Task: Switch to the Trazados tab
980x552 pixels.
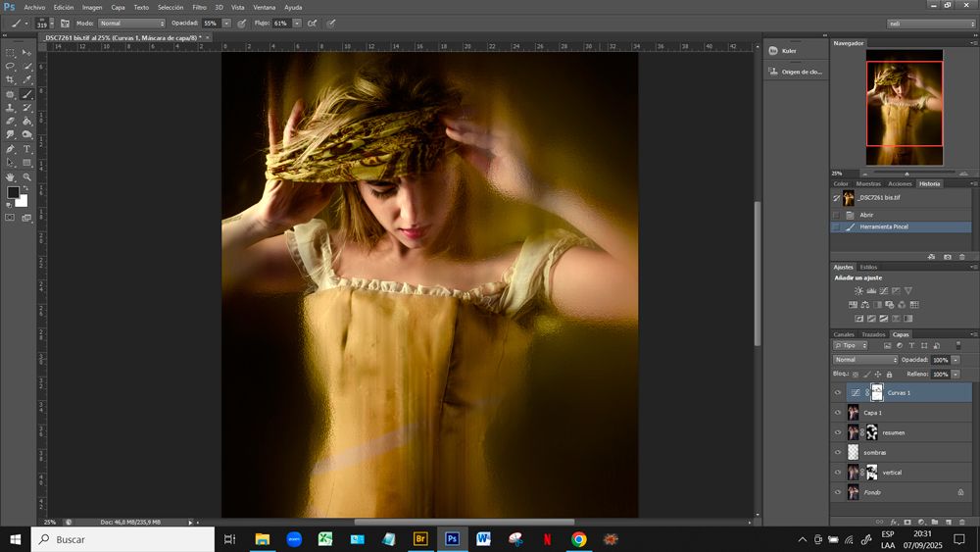Action: click(873, 334)
